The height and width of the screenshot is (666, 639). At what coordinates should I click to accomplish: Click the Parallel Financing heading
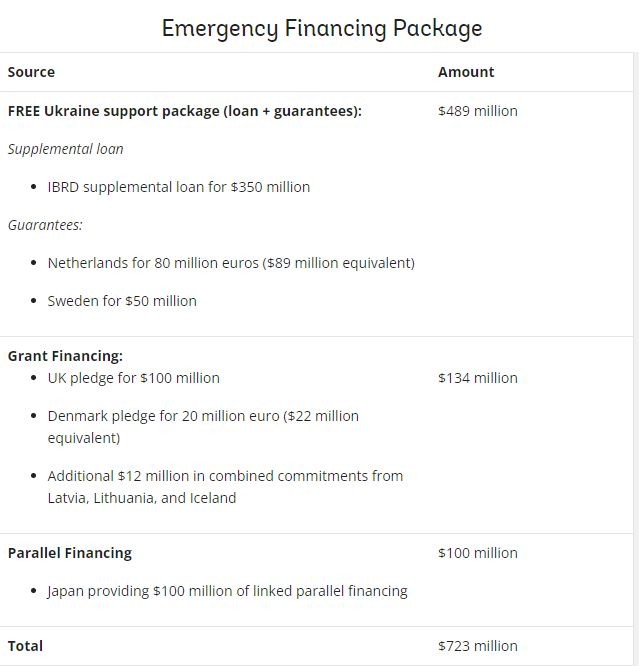point(69,553)
